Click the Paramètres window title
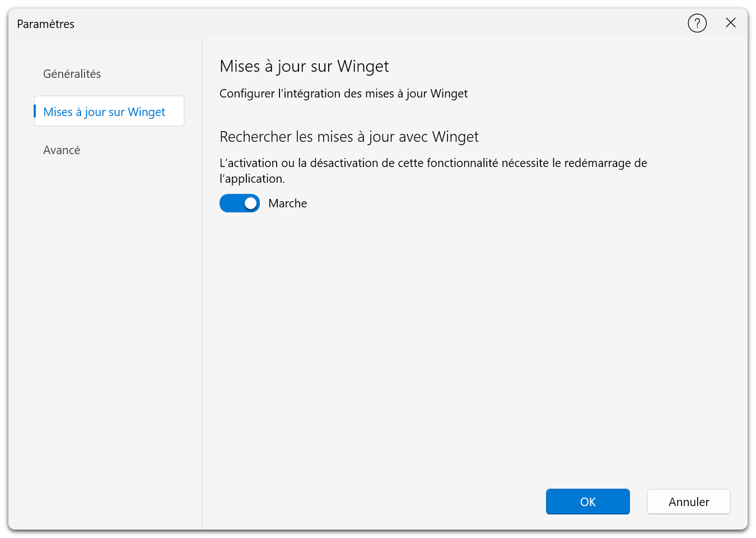Image resolution: width=756 pixels, height=538 pixels. pos(45,24)
